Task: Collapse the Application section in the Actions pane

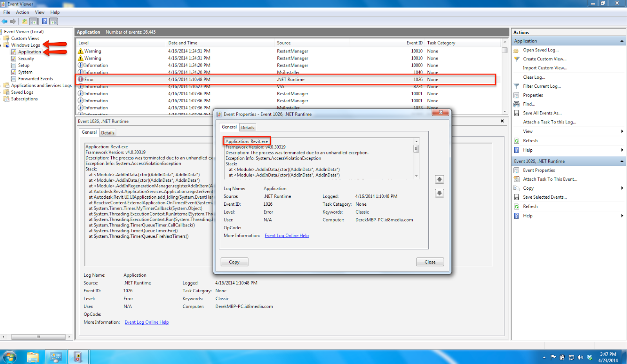Action: pos(622,41)
